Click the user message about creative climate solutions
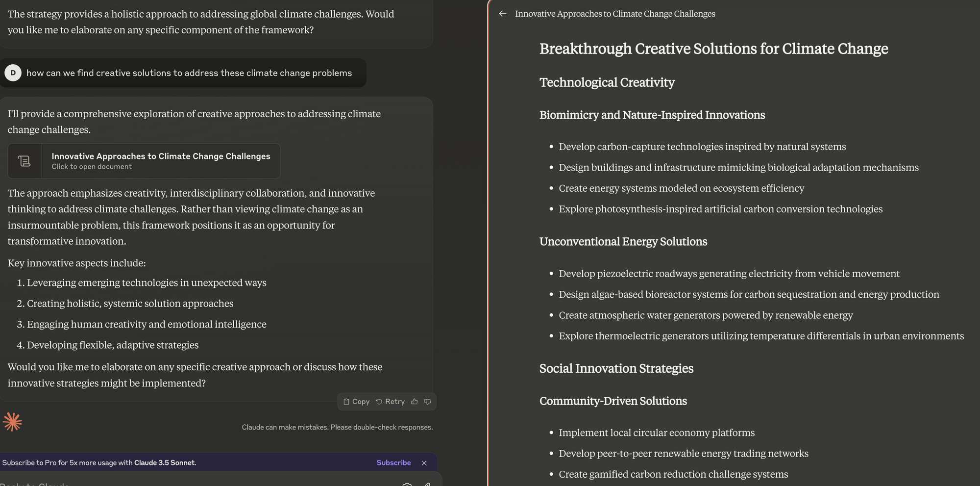980x486 pixels. pos(189,73)
